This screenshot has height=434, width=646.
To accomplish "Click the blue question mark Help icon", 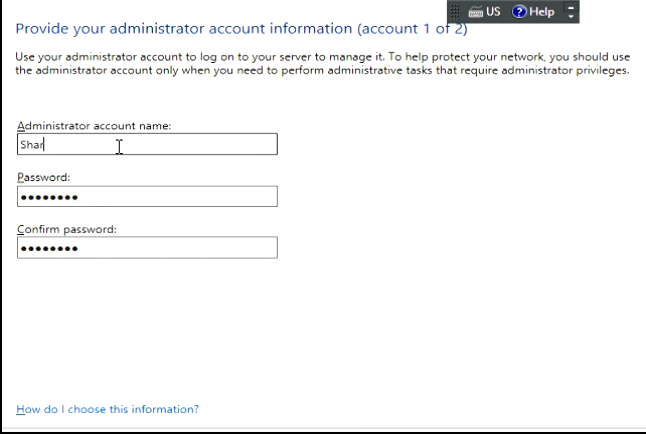I will click(x=520, y=12).
